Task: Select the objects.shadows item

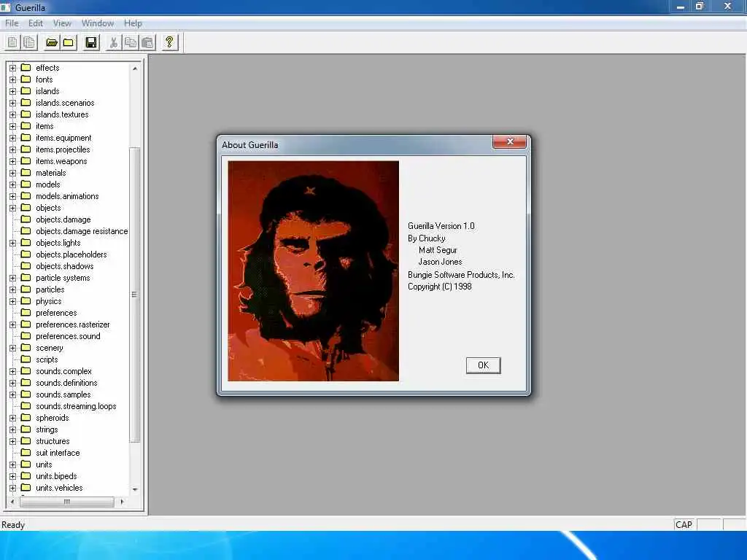Action: coord(65,265)
